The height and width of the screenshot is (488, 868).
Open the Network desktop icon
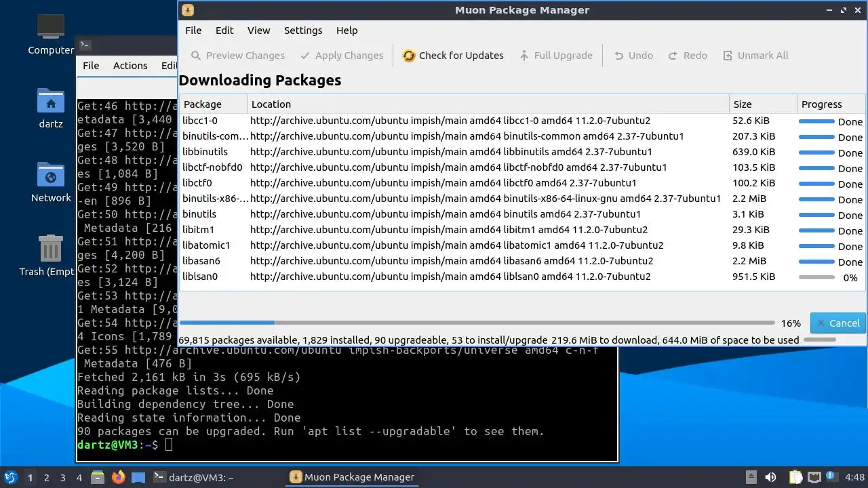point(51,182)
